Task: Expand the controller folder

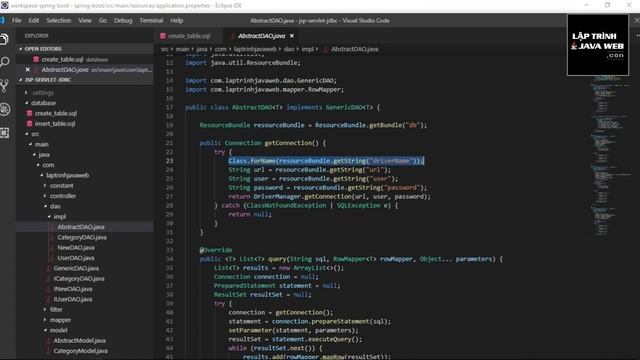Action: point(45,196)
